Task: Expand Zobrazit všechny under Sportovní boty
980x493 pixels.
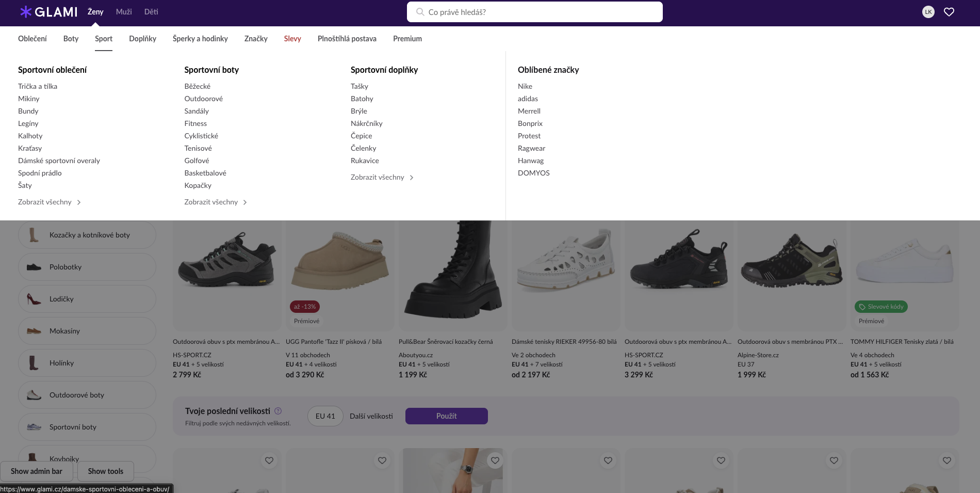Action: coord(216,202)
